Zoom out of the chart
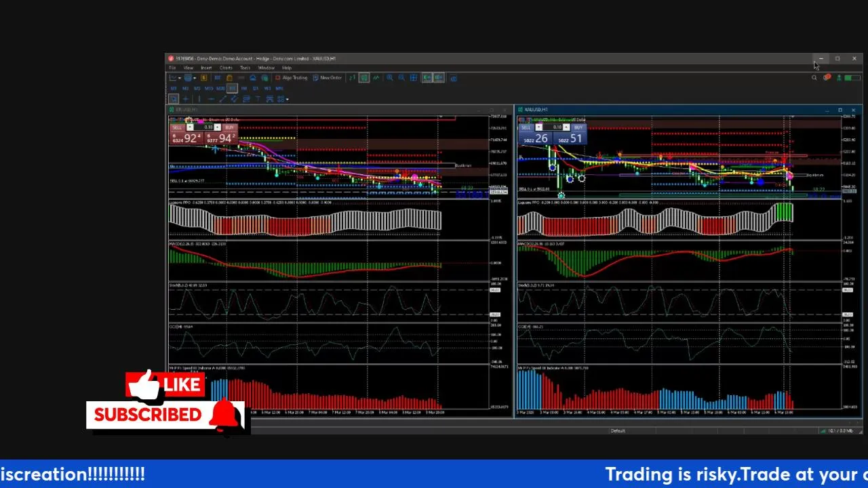The width and height of the screenshot is (868, 488). (401, 78)
